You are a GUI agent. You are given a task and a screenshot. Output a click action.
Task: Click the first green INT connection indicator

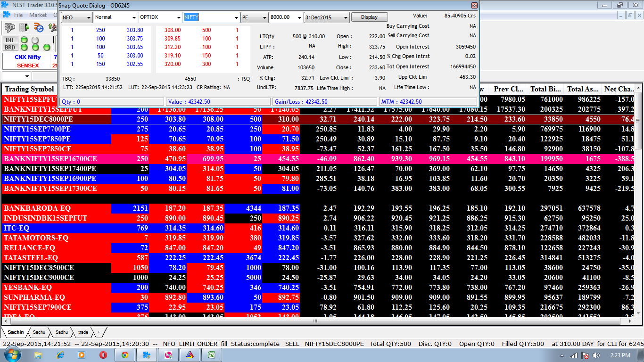click(24, 40)
